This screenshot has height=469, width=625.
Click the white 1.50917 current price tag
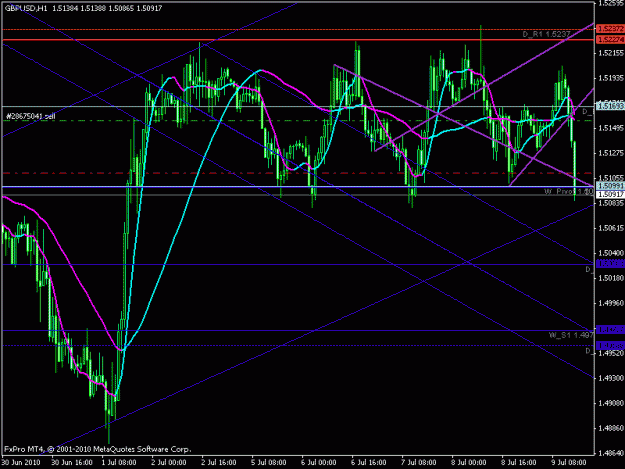[610, 194]
